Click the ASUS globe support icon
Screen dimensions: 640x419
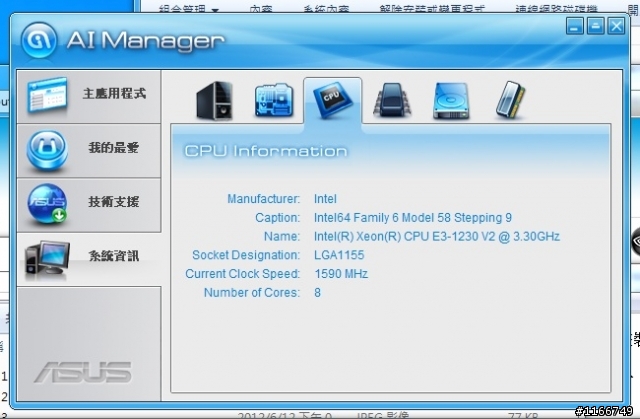point(47,204)
